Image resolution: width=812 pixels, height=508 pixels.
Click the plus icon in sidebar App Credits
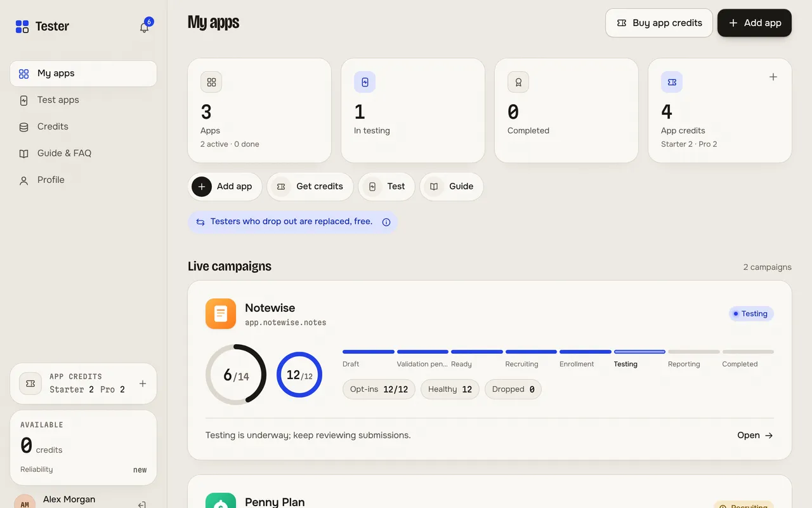pyautogui.click(x=143, y=384)
